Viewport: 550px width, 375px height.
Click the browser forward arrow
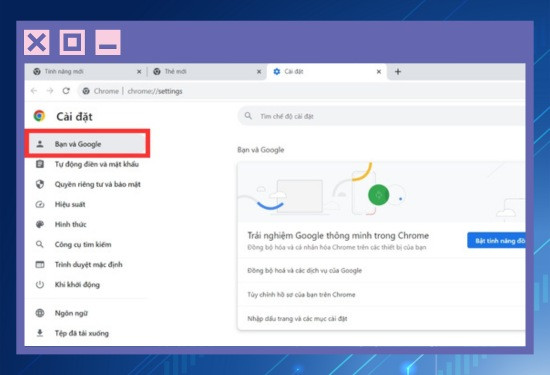[50, 91]
